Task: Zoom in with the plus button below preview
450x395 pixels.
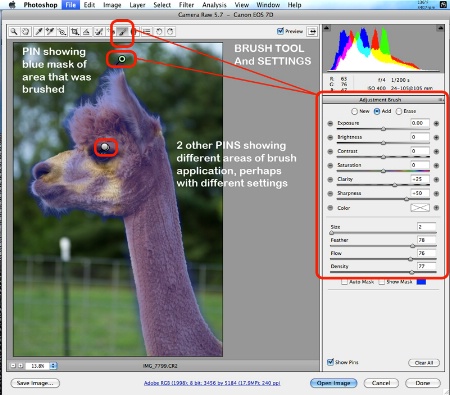Action: 20,366
